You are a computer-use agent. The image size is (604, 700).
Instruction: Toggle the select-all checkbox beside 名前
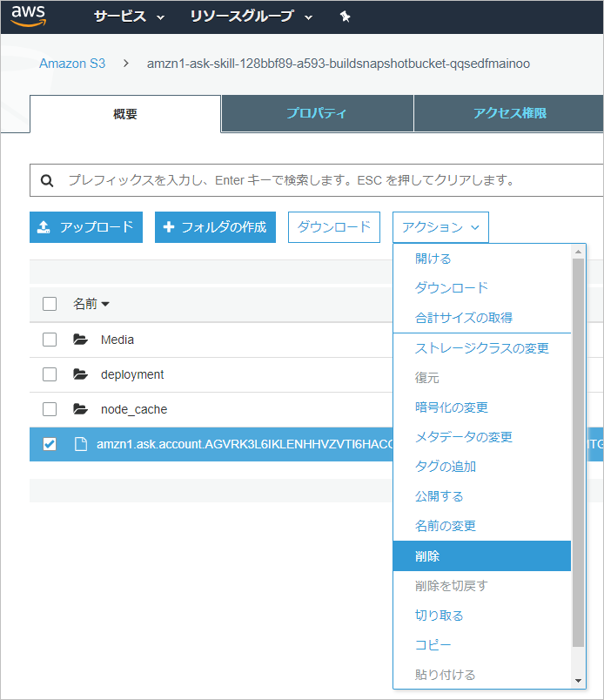pyautogui.click(x=50, y=304)
